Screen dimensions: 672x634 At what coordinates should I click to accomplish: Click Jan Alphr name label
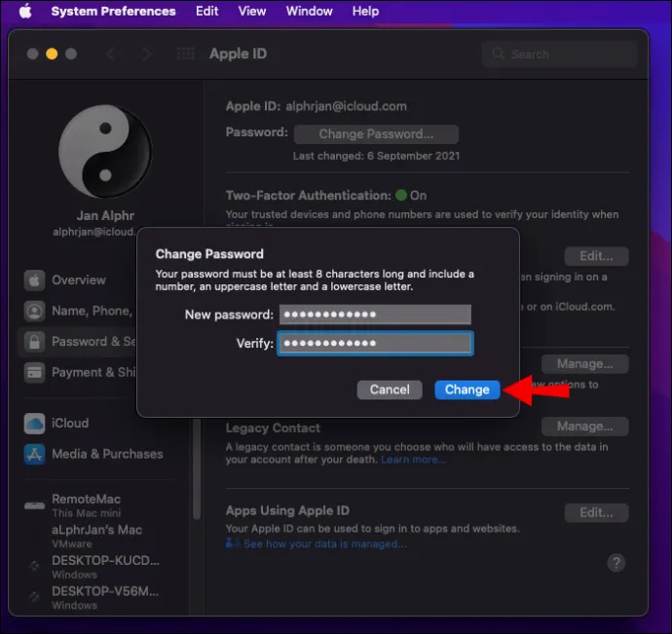tap(105, 215)
